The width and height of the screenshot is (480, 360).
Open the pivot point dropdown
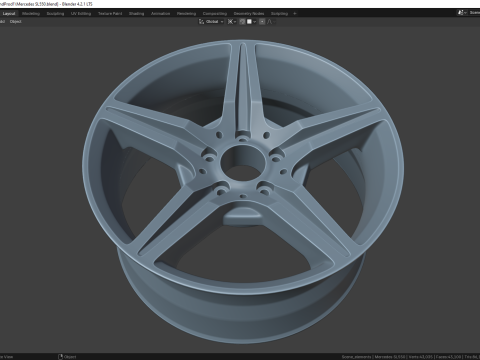click(x=232, y=22)
